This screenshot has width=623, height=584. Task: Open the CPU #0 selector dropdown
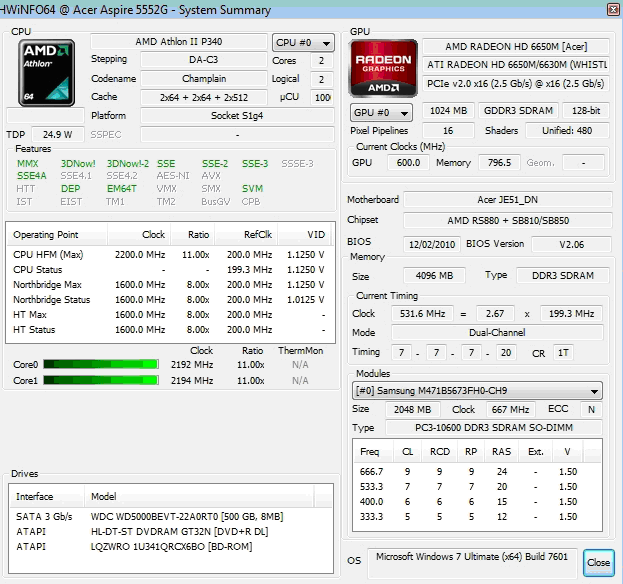[x=303, y=43]
